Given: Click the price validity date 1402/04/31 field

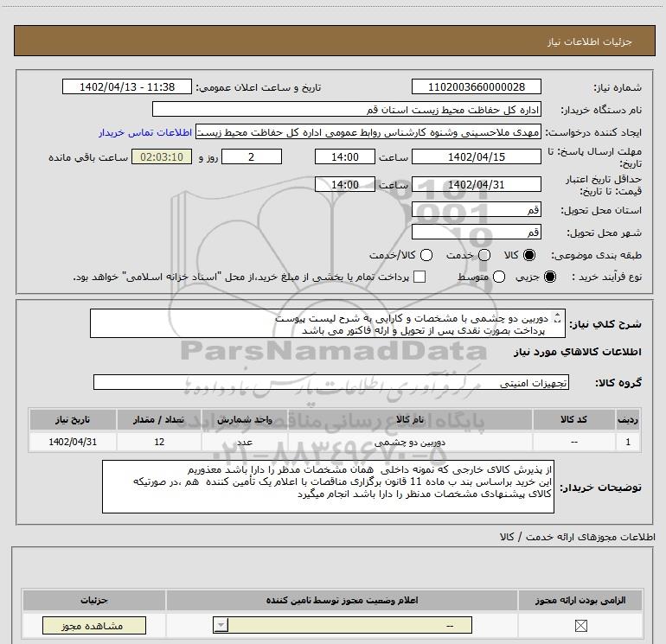Looking at the screenshot, I should 476,184.
